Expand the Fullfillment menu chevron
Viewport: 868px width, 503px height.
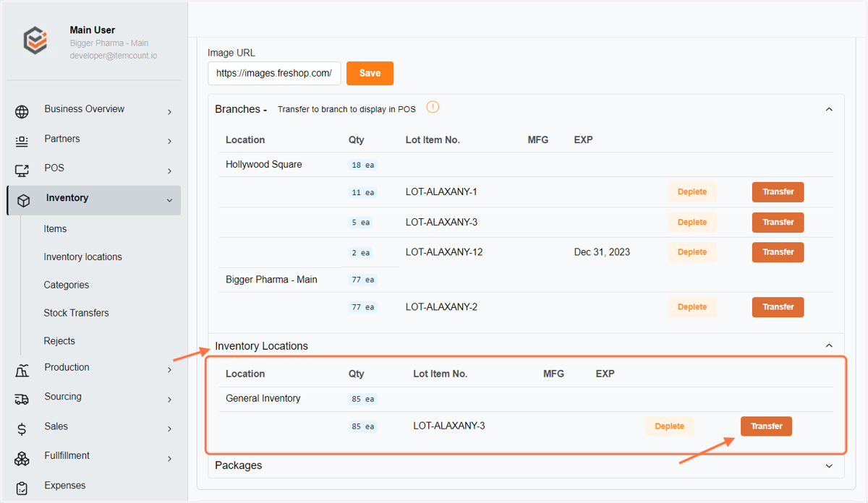tap(169, 459)
